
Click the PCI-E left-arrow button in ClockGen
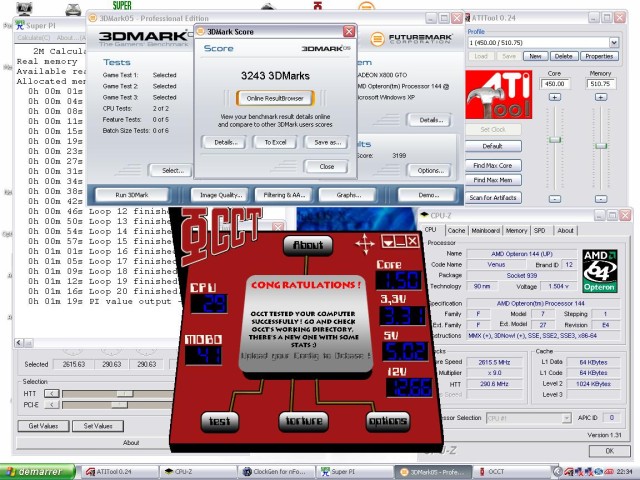[x=52, y=404]
